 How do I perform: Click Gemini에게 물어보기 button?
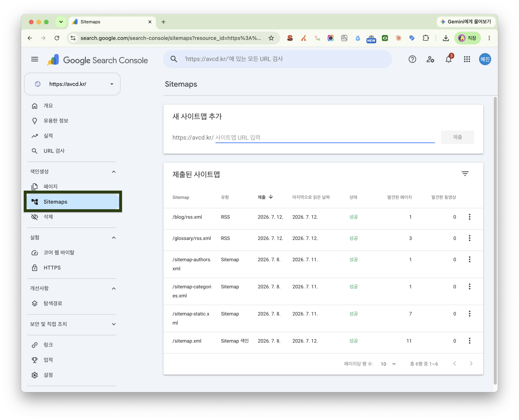click(466, 22)
